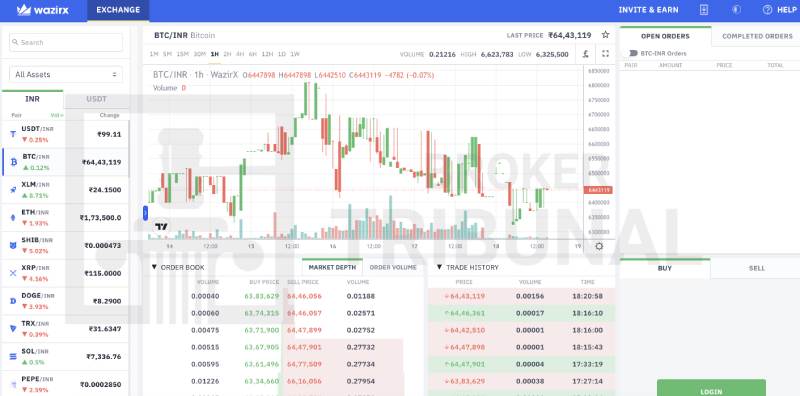The image size is (800, 396).
Task: Click the TradingView logo on chart
Action: click(x=162, y=227)
